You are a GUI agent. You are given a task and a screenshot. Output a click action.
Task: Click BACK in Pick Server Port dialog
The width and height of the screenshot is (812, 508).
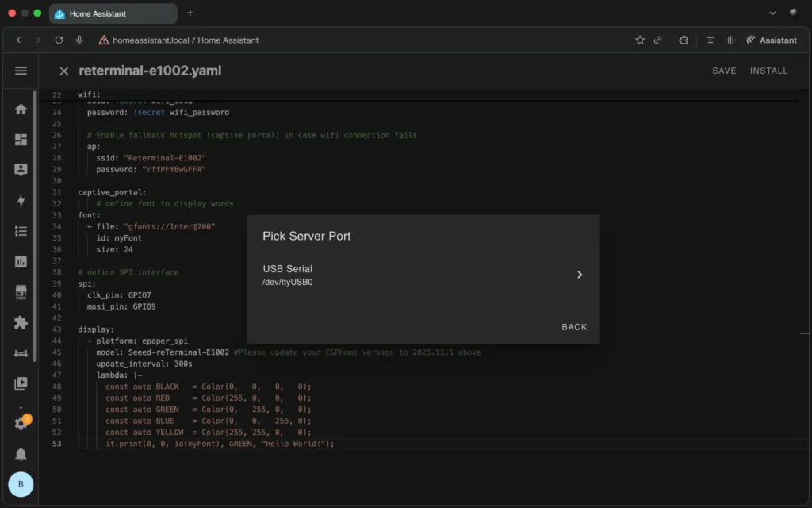pos(574,327)
